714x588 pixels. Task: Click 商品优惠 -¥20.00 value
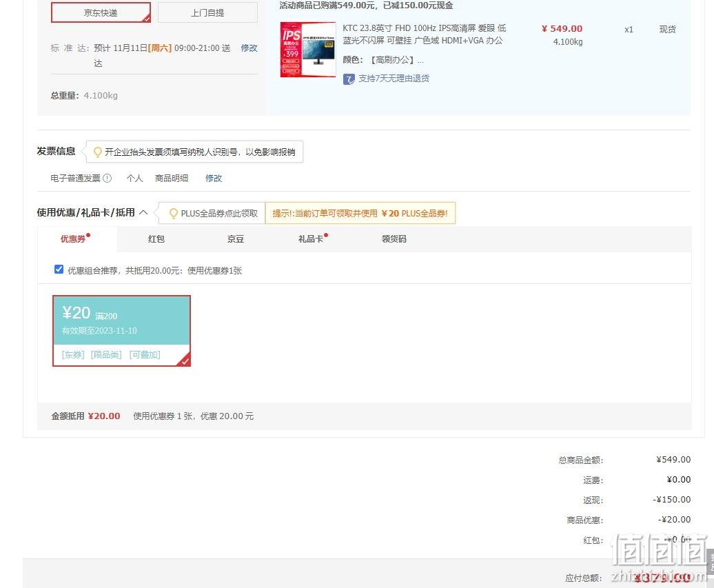[x=674, y=520]
